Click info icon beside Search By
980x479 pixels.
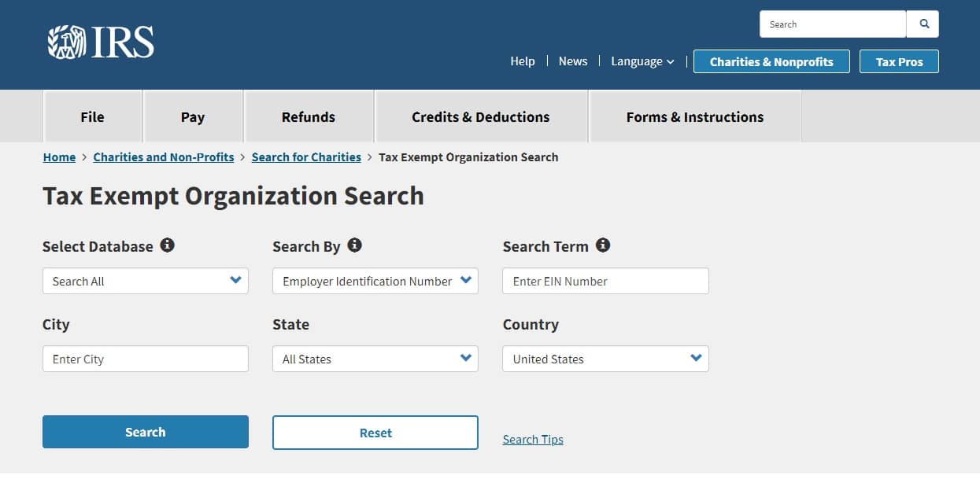[x=354, y=245]
